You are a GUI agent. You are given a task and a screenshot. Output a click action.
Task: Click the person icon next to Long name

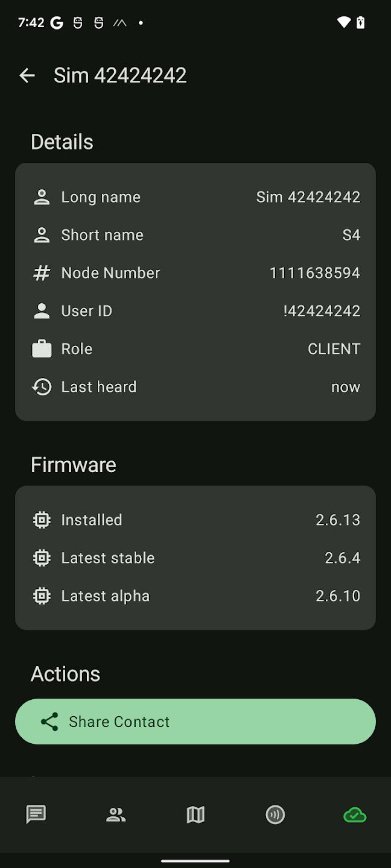pyautogui.click(x=41, y=197)
